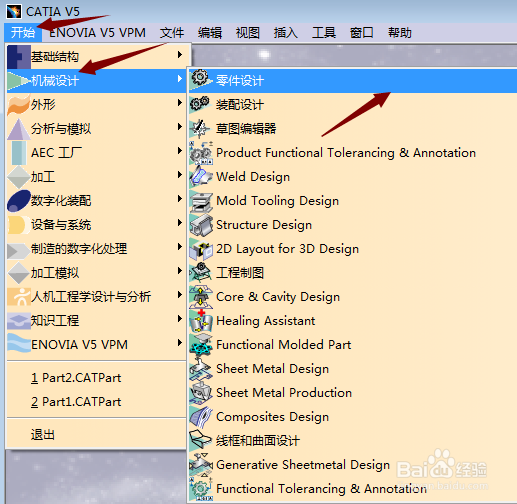This screenshot has width=517, height=504.
Task: Click the 知识工程 graduation cap icon
Action: [19, 321]
